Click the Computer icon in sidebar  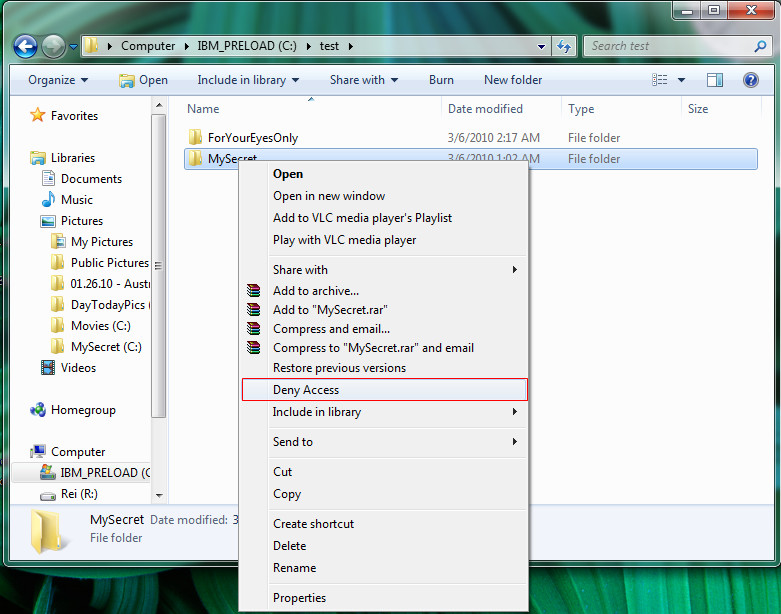pyautogui.click(x=38, y=452)
